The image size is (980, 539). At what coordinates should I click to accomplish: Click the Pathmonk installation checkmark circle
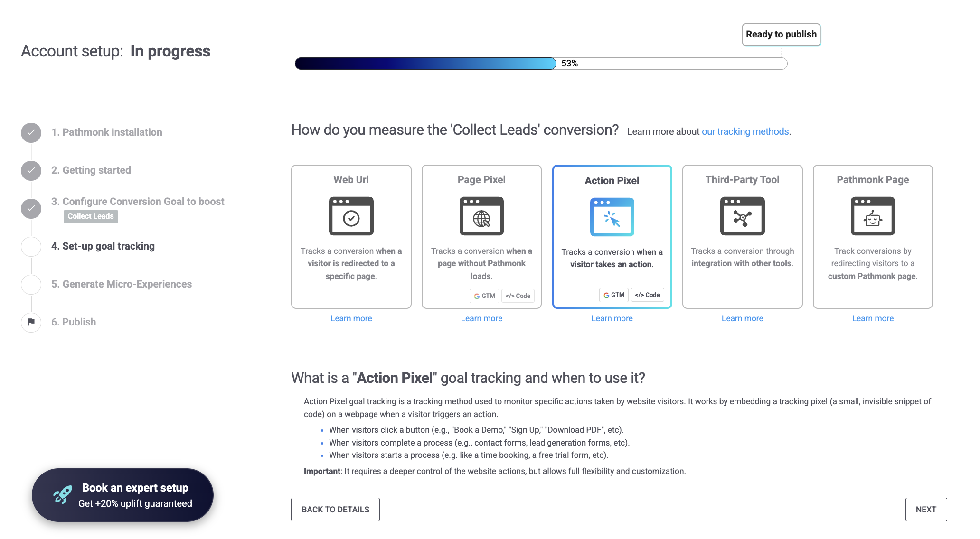tap(31, 133)
